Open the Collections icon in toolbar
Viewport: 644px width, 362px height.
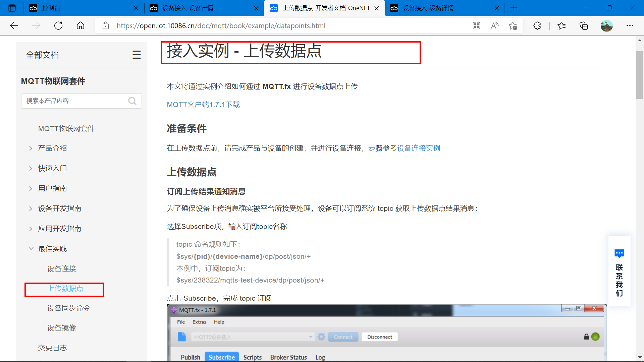click(584, 26)
